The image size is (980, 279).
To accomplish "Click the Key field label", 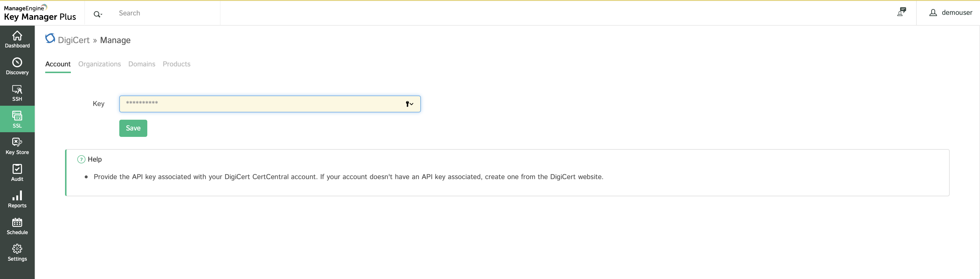I will (99, 104).
